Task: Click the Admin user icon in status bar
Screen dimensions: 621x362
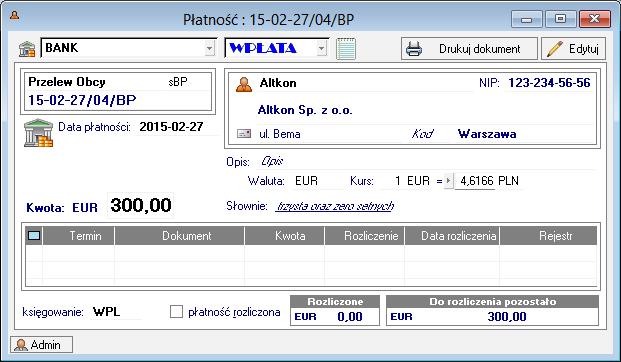Action: coord(21,345)
